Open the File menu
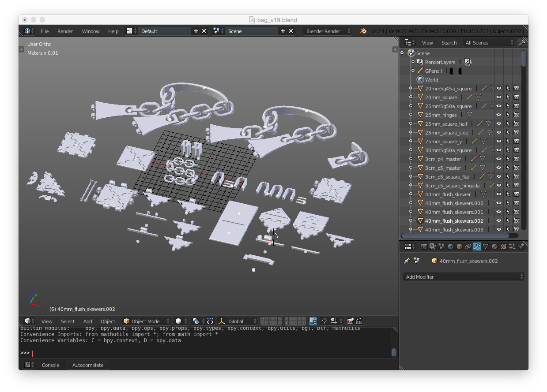Screen dimensions: 547x392 (45, 31)
